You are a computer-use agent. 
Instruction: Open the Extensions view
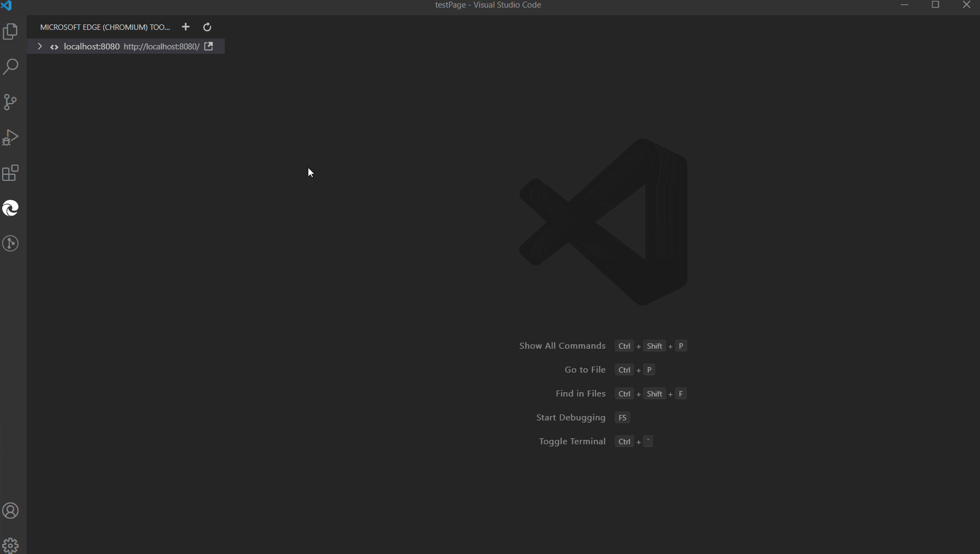pyautogui.click(x=11, y=173)
